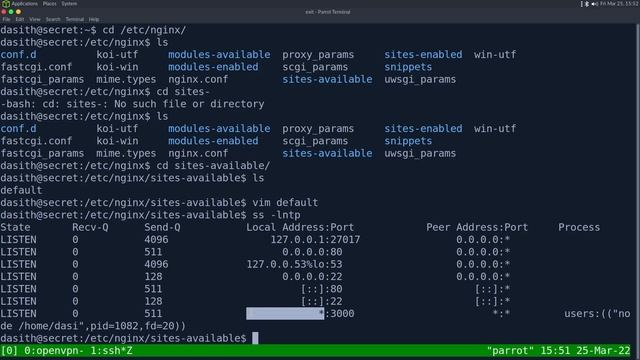Click the 'ss -lntp' command
Viewport: 640px width, 360px height.
pyautogui.click(x=276, y=215)
